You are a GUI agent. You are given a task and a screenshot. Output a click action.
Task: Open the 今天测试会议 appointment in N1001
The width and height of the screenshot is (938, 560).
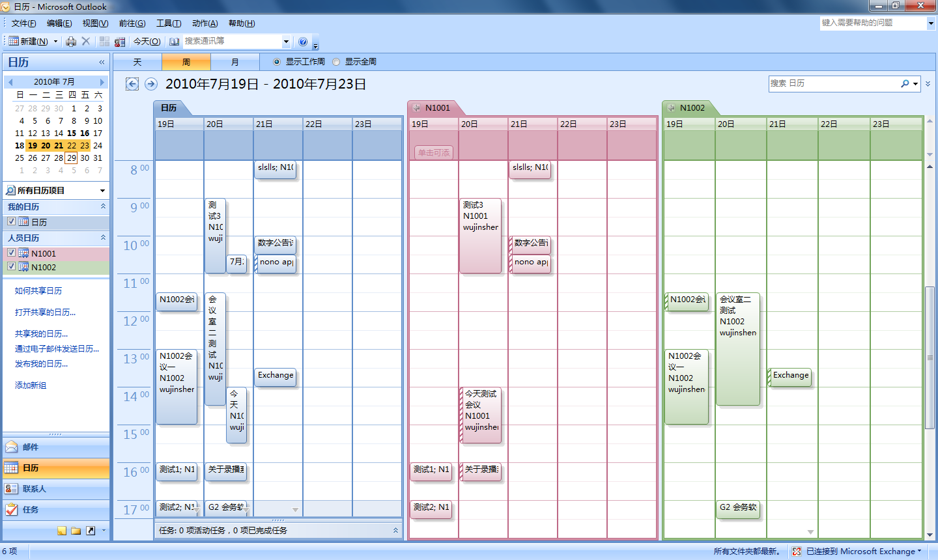(x=481, y=415)
